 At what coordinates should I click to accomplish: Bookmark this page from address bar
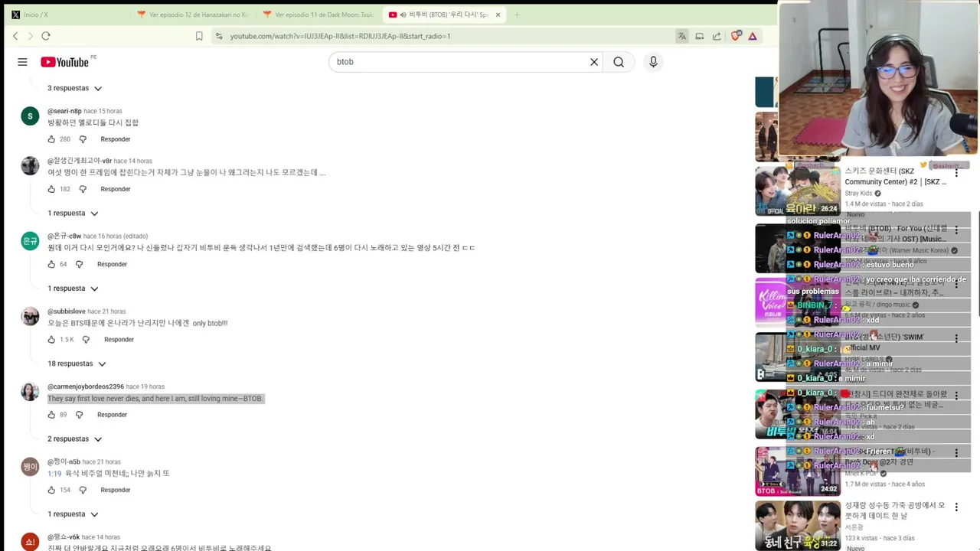pos(199,36)
